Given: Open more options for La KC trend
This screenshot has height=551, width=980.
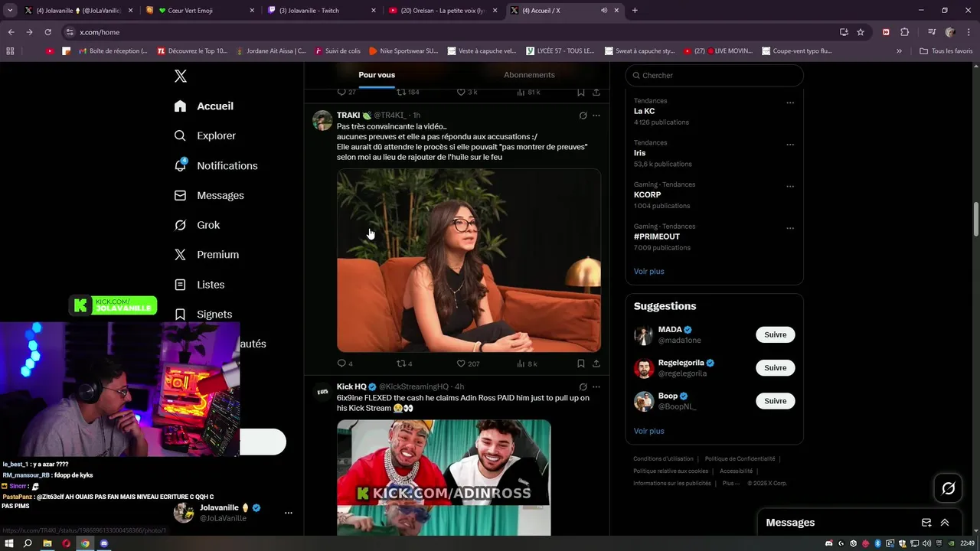Looking at the screenshot, I should [x=790, y=103].
